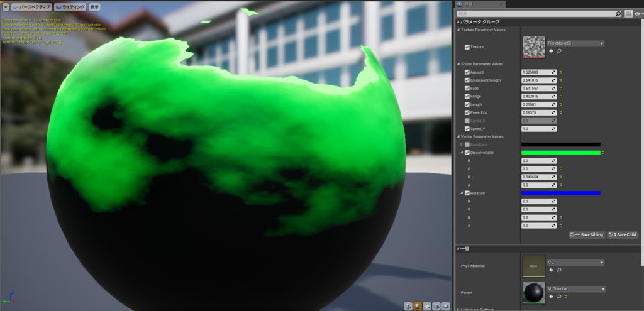644x311 pixels.
Task: Reset Rotation B channel to default
Action: point(560,217)
